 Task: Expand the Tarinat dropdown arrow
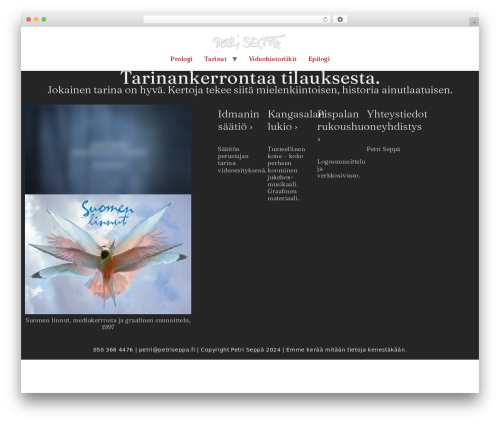coord(235,59)
